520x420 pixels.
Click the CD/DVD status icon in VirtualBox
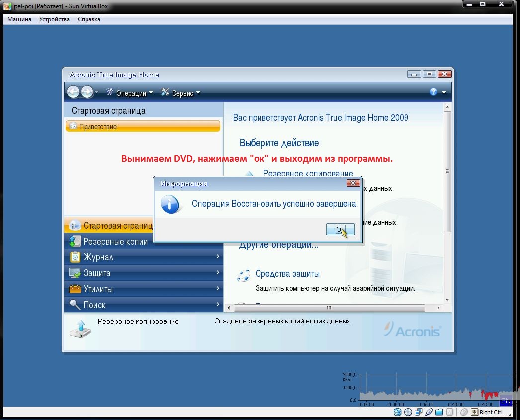coord(408,412)
